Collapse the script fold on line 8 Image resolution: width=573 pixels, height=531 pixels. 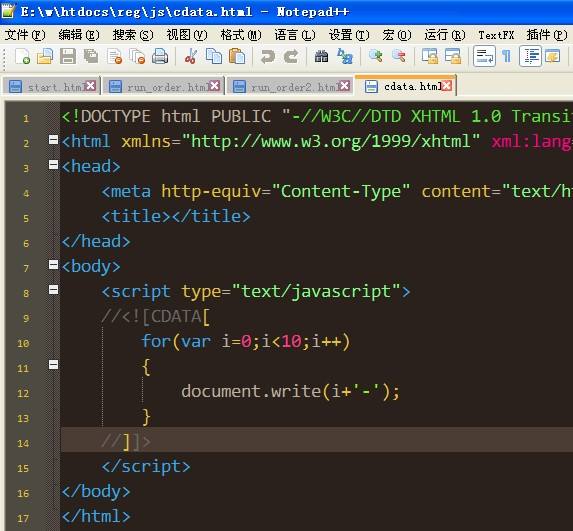click(x=53, y=289)
